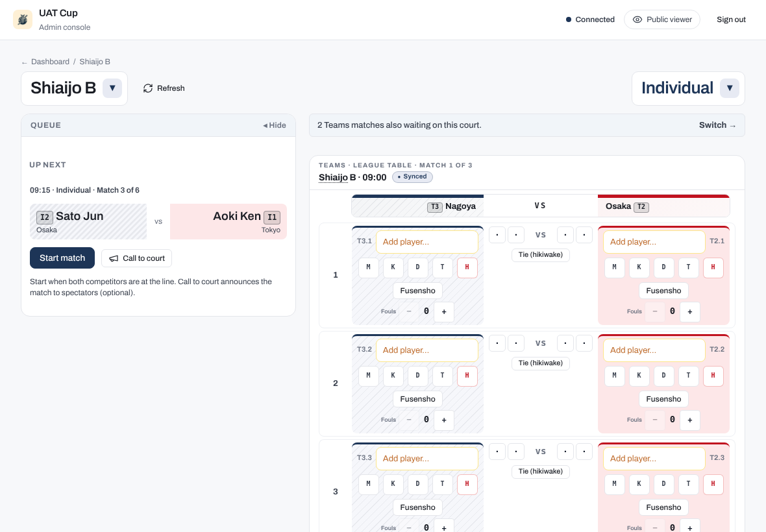Score D for T2.2 in bout 2

(664, 376)
